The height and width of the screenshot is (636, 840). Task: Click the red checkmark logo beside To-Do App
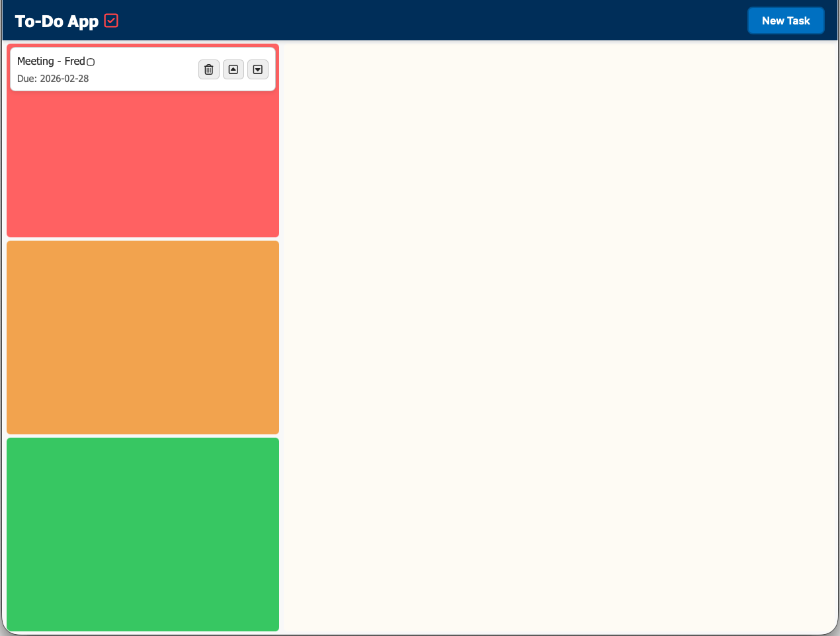[110, 20]
